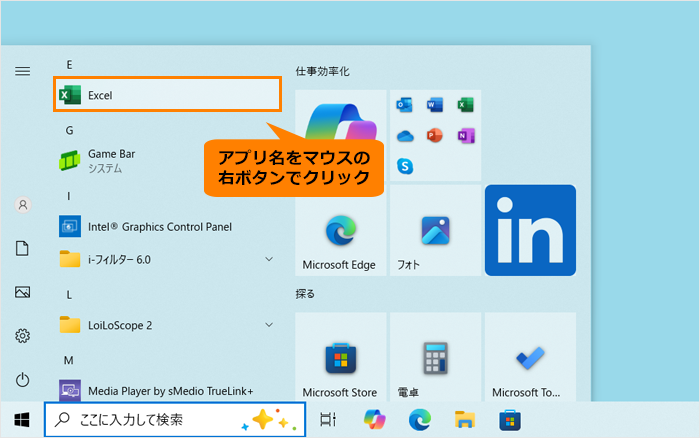Click the search highlights sparkle icon
Screen dimensions: 700x438
pos(269,420)
